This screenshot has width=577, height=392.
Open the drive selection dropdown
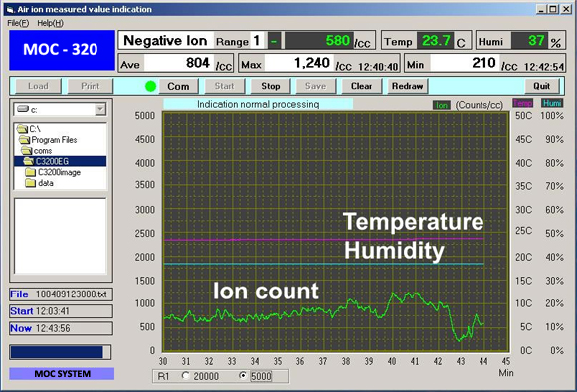point(100,109)
